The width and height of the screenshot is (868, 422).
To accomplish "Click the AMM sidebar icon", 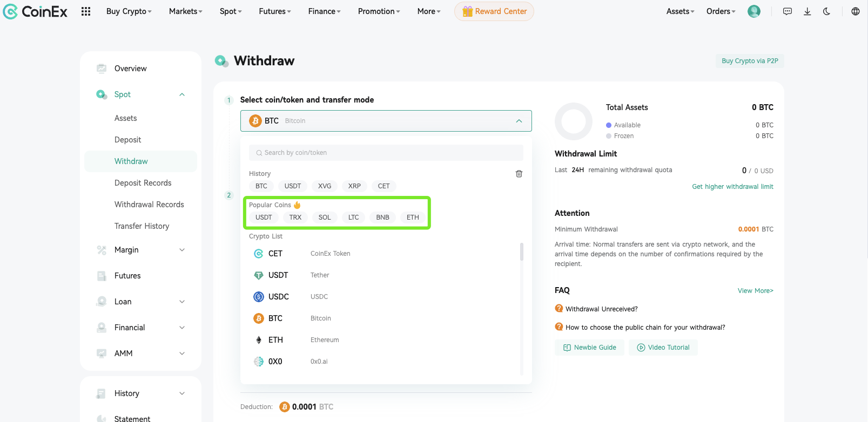I will click(102, 353).
